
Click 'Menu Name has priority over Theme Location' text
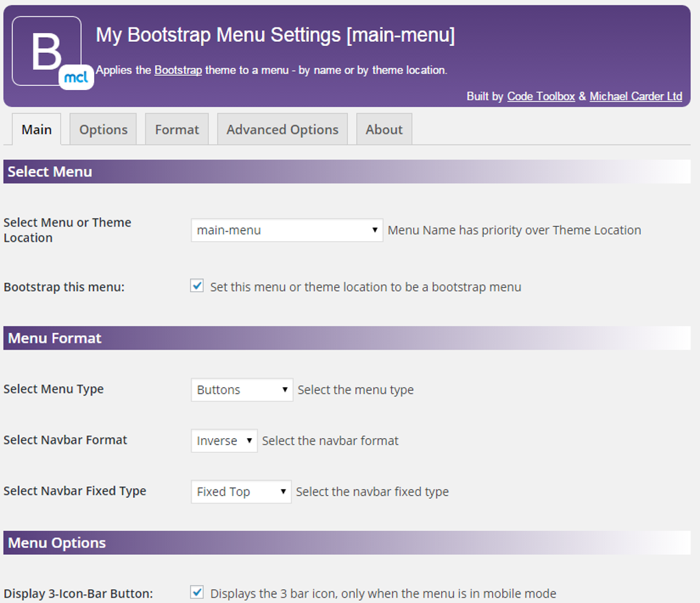tap(514, 230)
